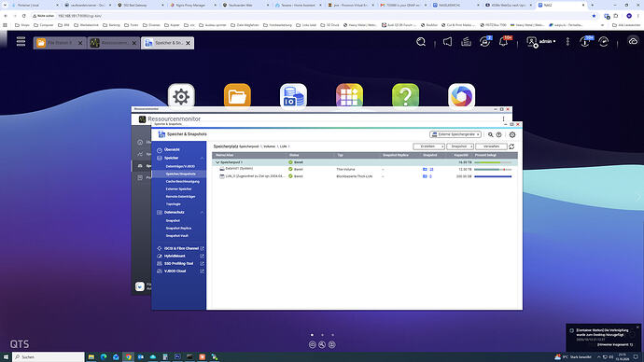Collapse Speicherpool 1 row

pos(217,162)
